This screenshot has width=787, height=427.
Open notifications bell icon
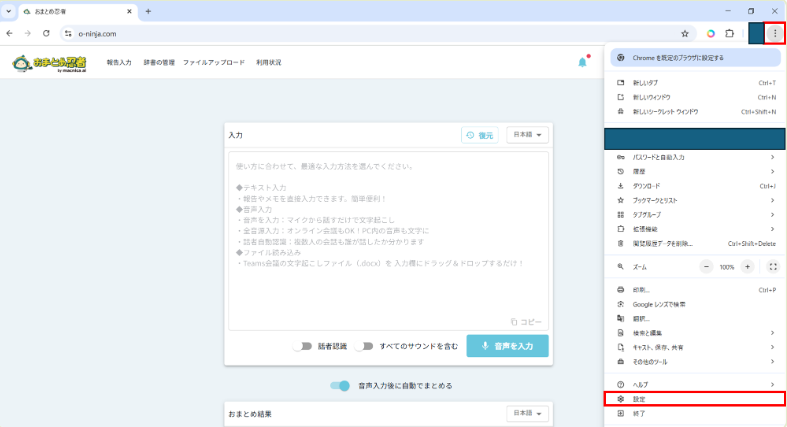[x=582, y=62]
